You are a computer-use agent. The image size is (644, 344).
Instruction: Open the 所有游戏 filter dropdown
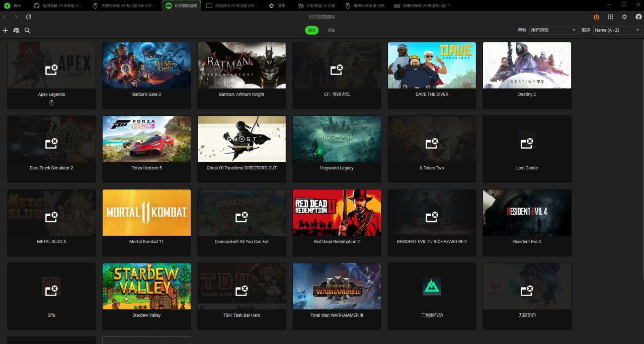tap(553, 30)
